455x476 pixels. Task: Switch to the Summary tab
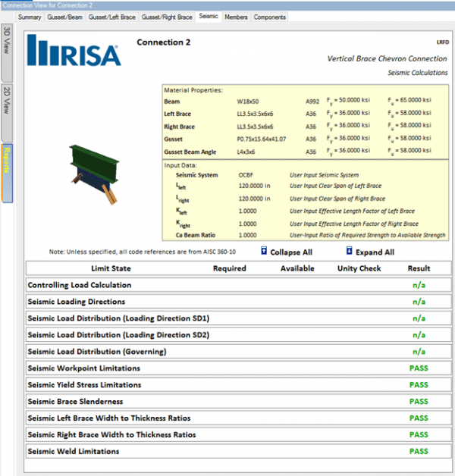pos(30,17)
